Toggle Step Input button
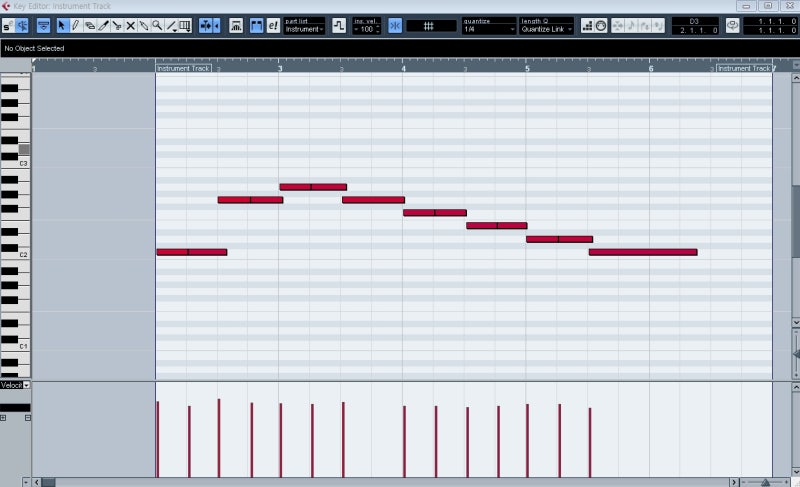800x487 pixels. pos(587,25)
